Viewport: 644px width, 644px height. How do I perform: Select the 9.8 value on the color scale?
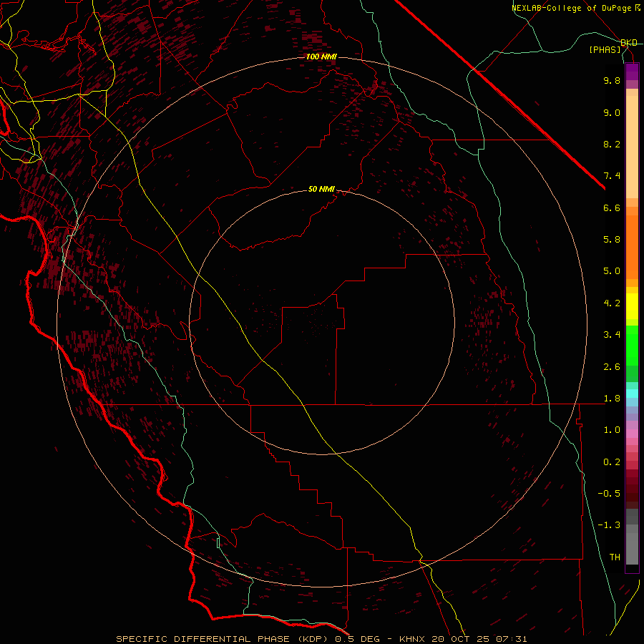click(612, 80)
